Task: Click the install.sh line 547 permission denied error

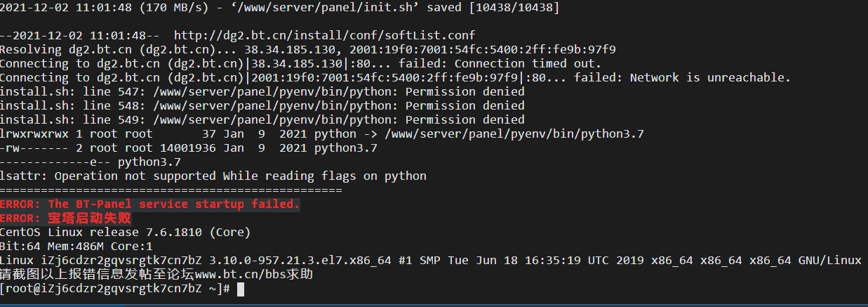Action: click(x=262, y=91)
